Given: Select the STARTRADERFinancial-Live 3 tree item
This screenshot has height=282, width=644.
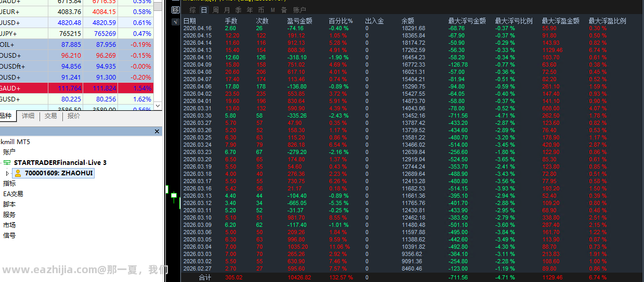Looking at the screenshot, I should click(60, 163).
